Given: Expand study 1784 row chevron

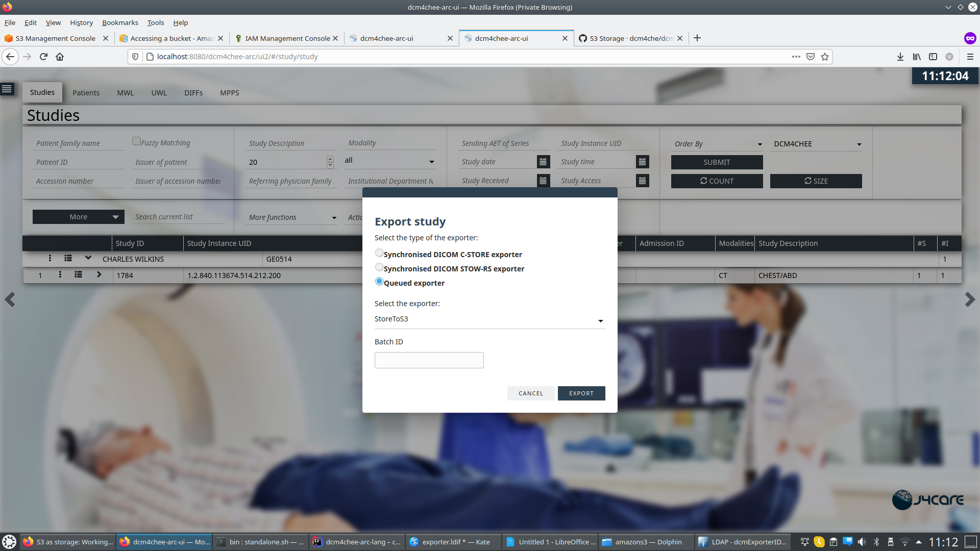Looking at the screenshot, I should point(99,274).
